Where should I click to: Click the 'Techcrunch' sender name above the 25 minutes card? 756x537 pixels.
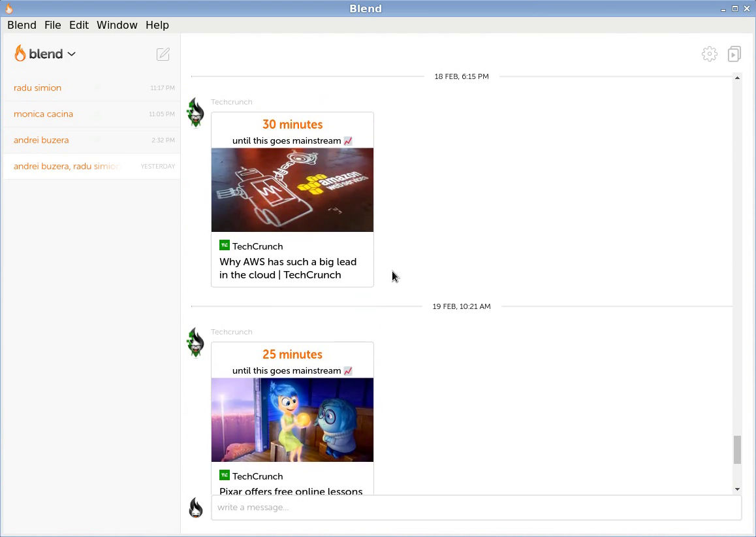pos(231,332)
